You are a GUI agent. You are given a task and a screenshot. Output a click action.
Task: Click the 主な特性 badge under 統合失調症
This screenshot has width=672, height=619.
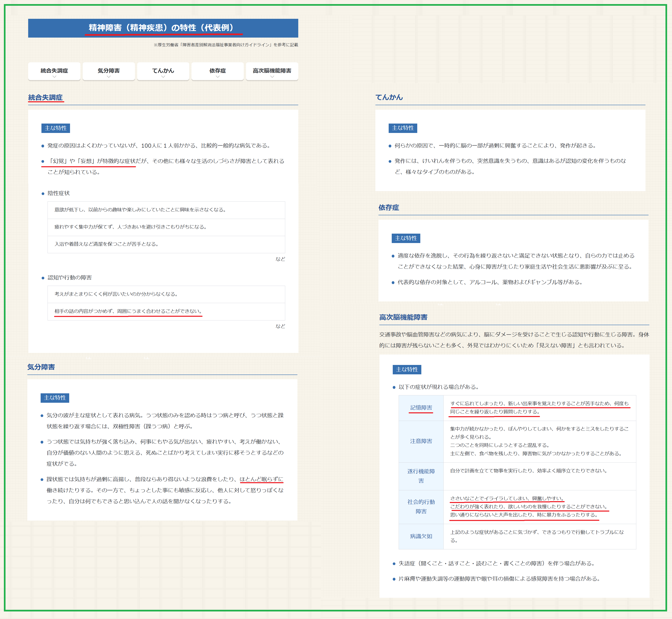56,128
